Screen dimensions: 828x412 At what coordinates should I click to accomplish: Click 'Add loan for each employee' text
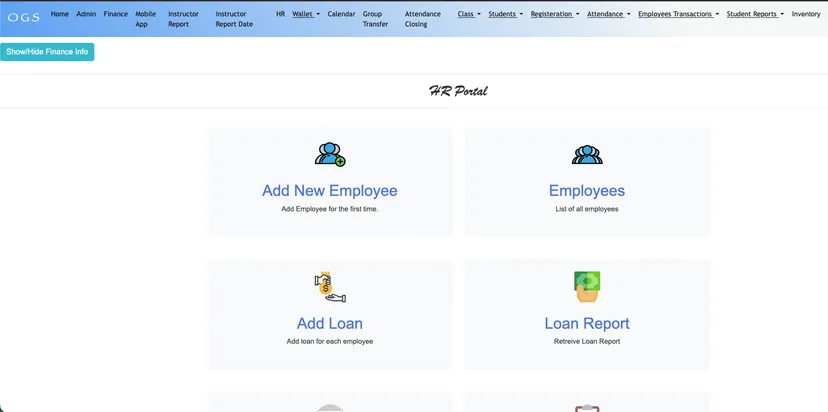[x=330, y=342]
